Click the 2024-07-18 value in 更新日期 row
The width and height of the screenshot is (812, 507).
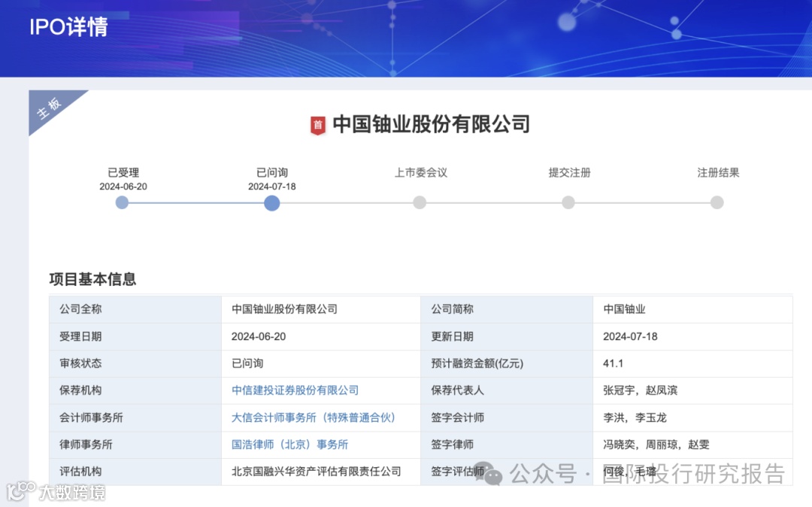click(630, 336)
